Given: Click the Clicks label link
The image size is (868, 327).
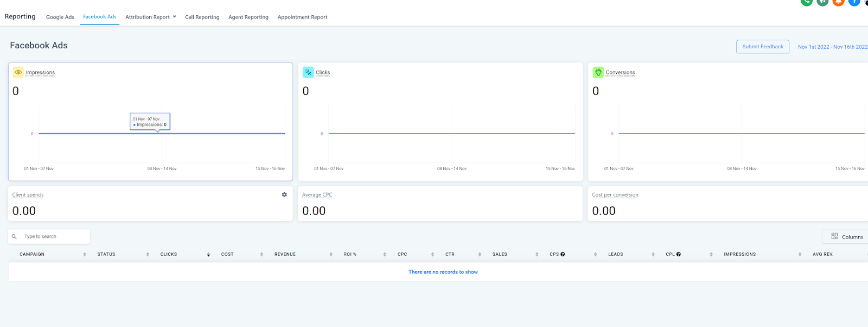Looking at the screenshot, I should [323, 72].
